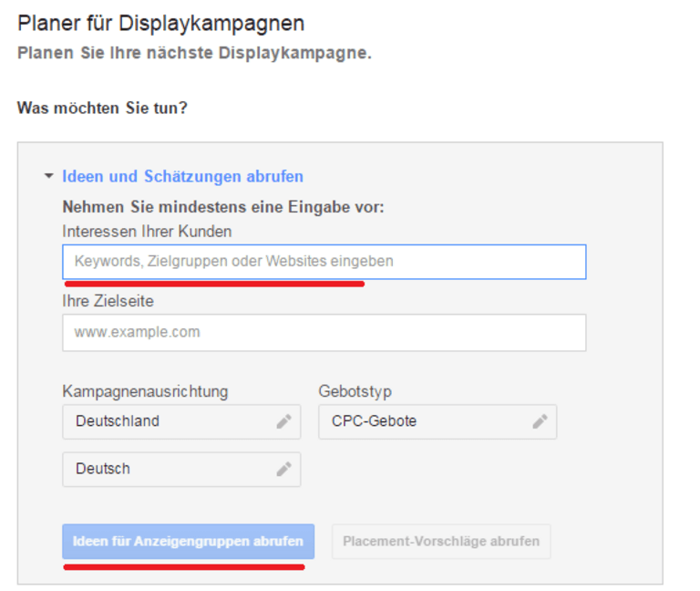Open the Deutschland location selector
Image resolution: width=700 pixels, height=591 pixels.
[x=169, y=421]
